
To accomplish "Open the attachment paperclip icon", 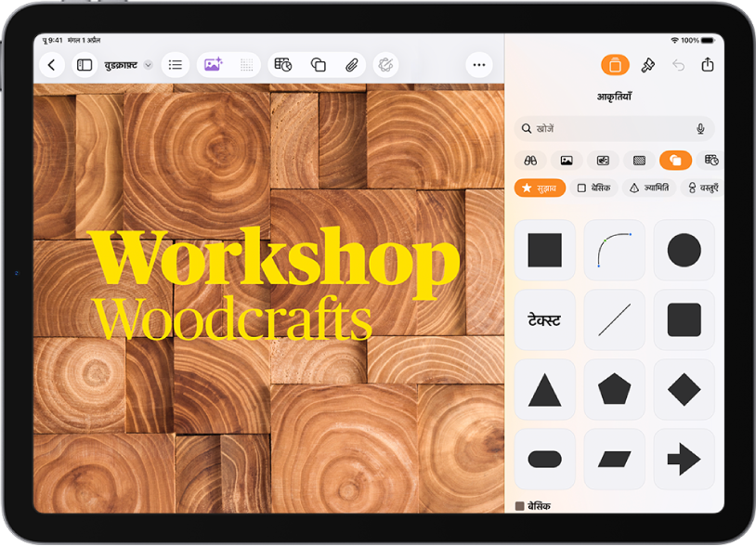I will pos(352,65).
